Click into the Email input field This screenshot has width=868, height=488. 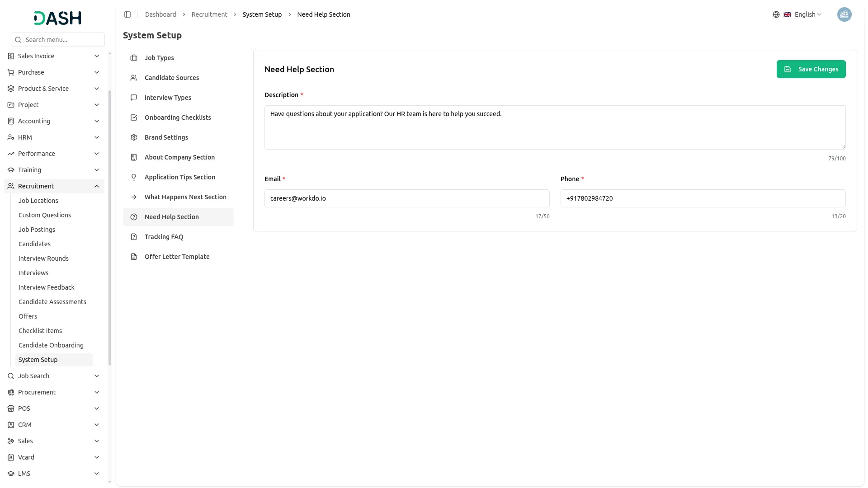pos(406,198)
